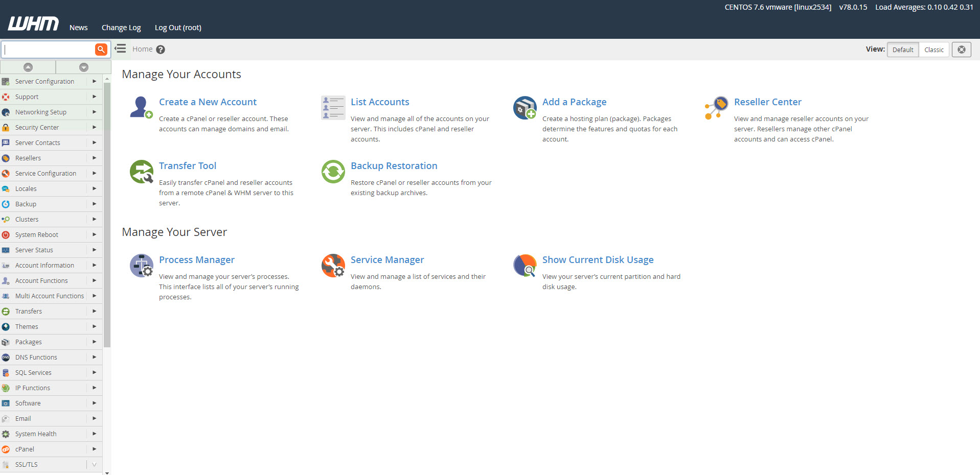Click the Transfer Tool icon
The image size is (980, 475).
(x=142, y=172)
